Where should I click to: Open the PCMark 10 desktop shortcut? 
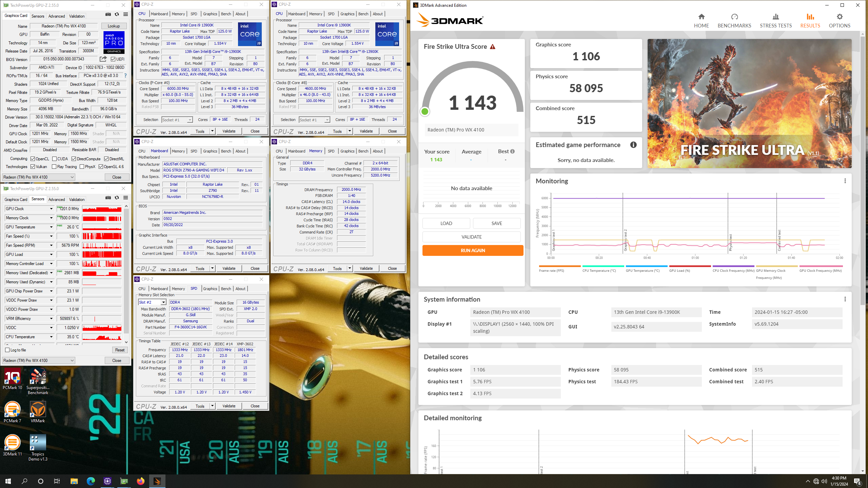pos(13,379)
